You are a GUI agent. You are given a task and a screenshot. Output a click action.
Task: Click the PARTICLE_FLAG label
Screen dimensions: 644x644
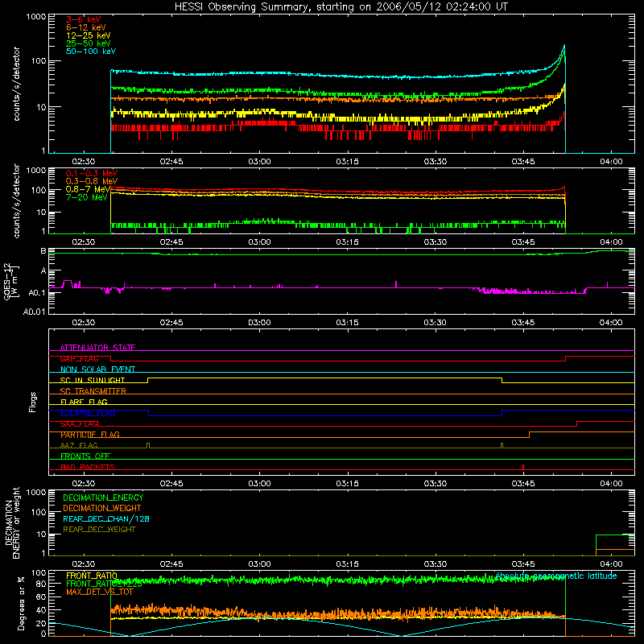pos(90,435)
